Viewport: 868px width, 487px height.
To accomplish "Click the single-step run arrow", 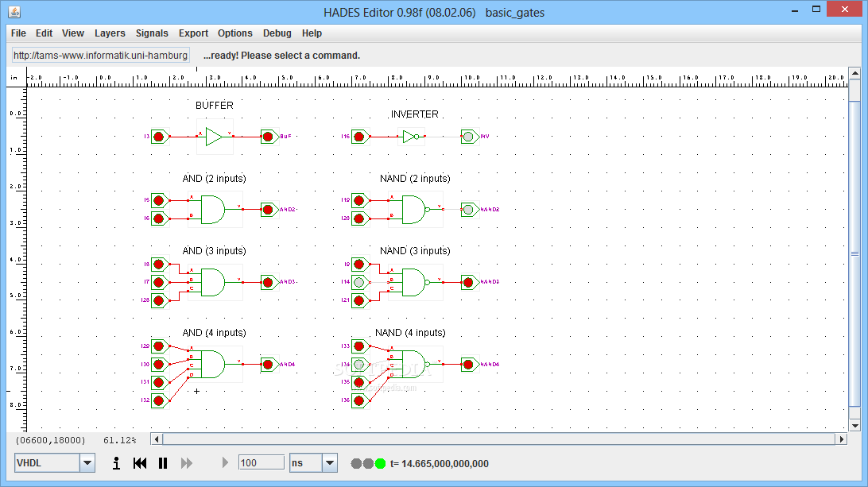I will pos(225,462).
